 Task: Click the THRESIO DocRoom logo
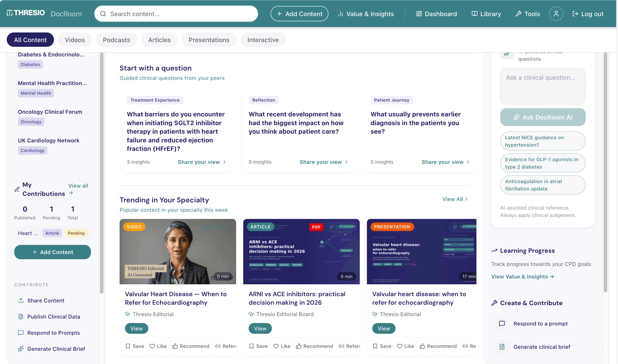44,13
